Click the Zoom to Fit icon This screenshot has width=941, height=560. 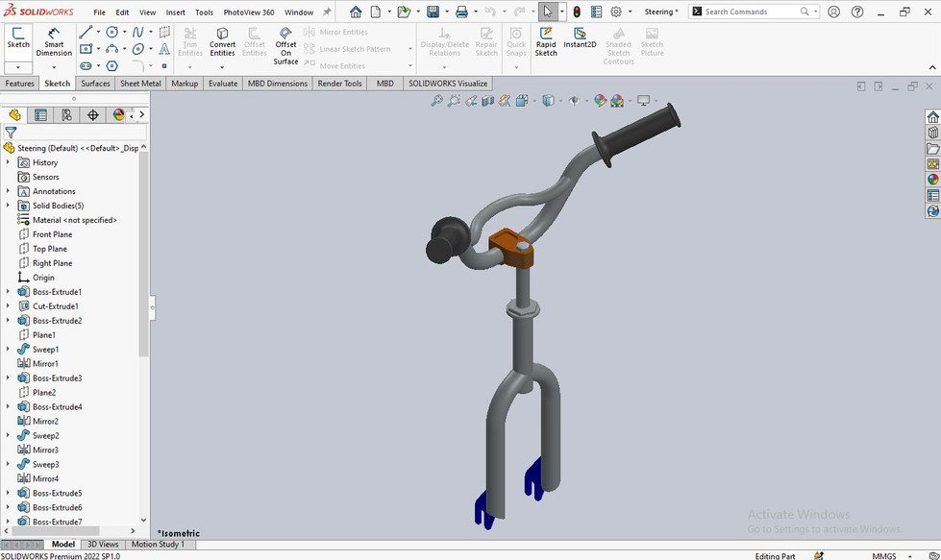tap(437, 101)
